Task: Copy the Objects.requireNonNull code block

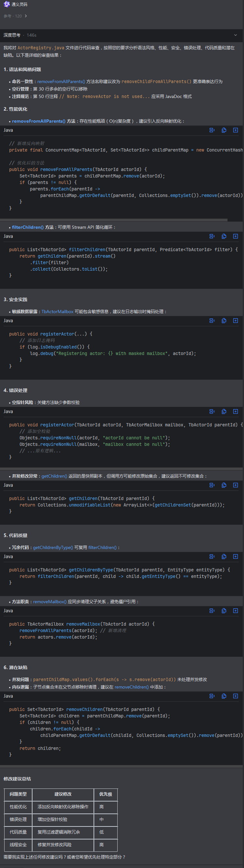Action: [x=224, y=411]
